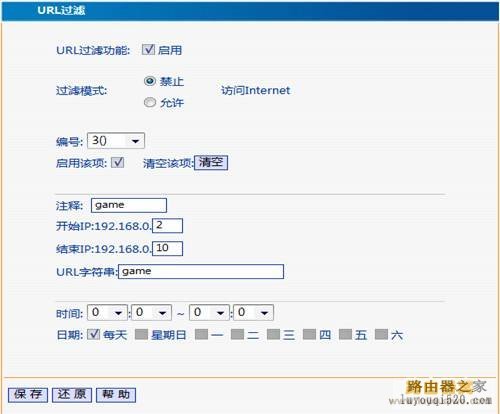
Task: Click the 还原 button
Action: pyautogui.click(x=72, y=395)
